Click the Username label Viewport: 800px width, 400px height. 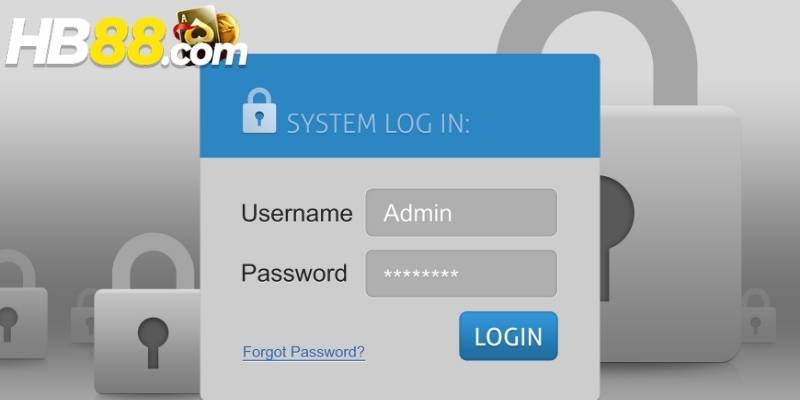pos(297,213)
